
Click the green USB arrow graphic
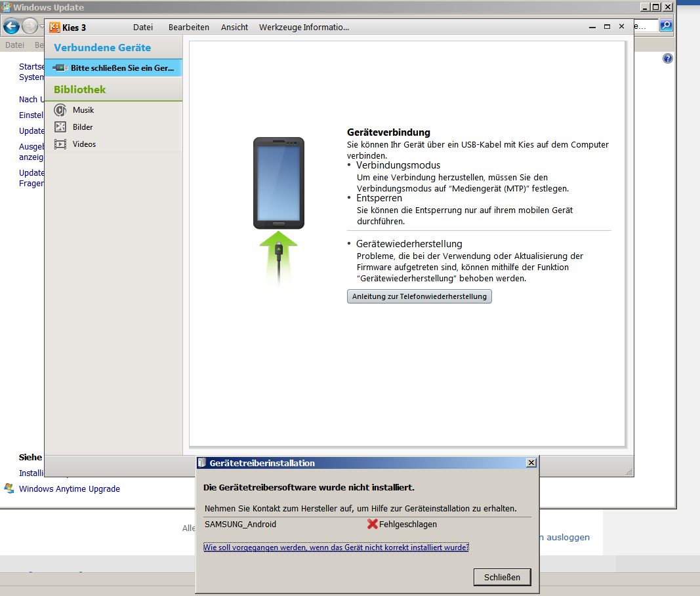(x=279, y=258)
